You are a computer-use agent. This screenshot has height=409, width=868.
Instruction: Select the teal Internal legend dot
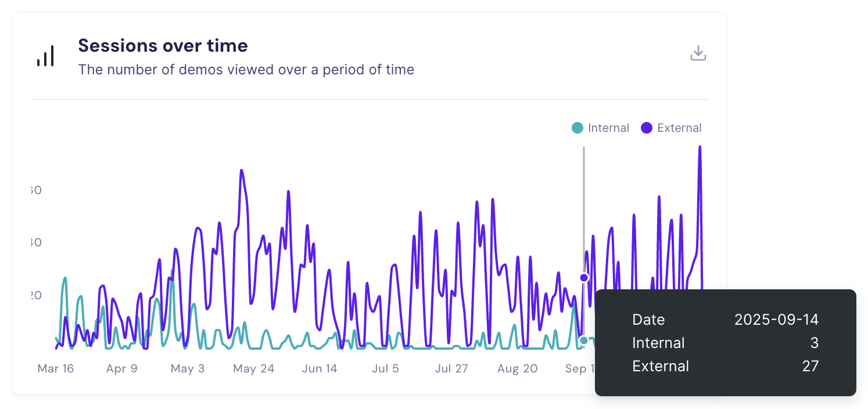pyautogui.click(x=578, y=128)
